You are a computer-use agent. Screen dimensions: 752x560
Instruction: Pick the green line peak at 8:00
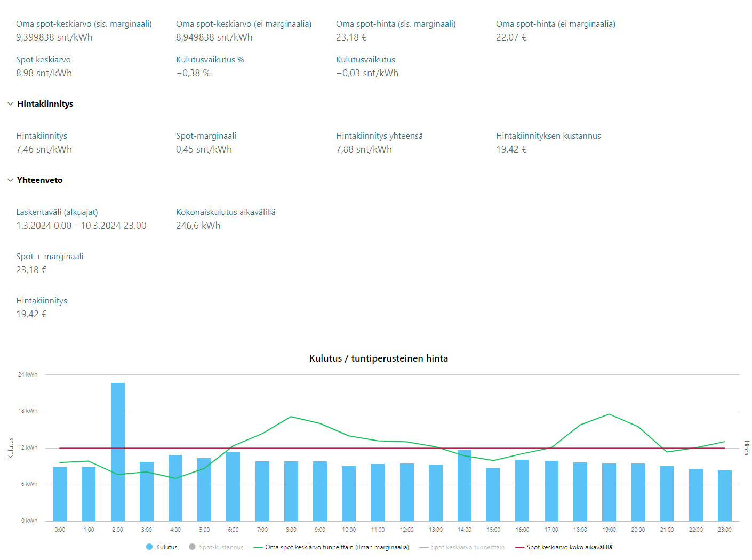(291, 417)
